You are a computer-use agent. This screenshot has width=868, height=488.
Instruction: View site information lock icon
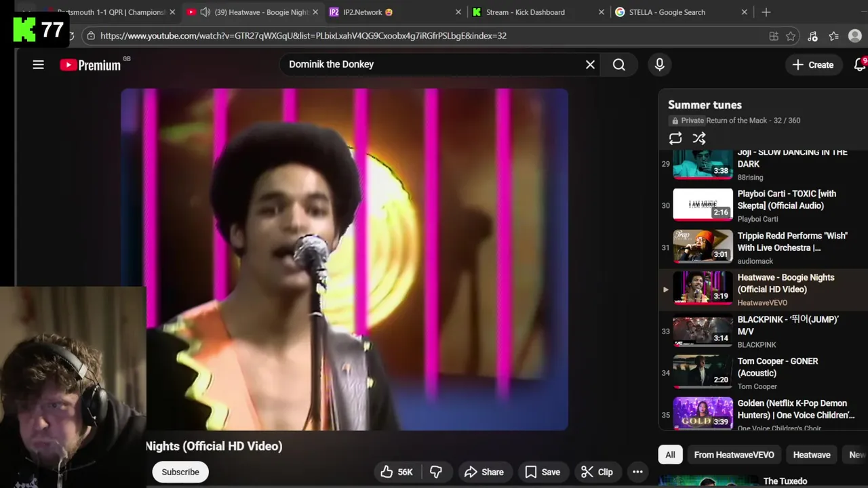tap(91, 36)
